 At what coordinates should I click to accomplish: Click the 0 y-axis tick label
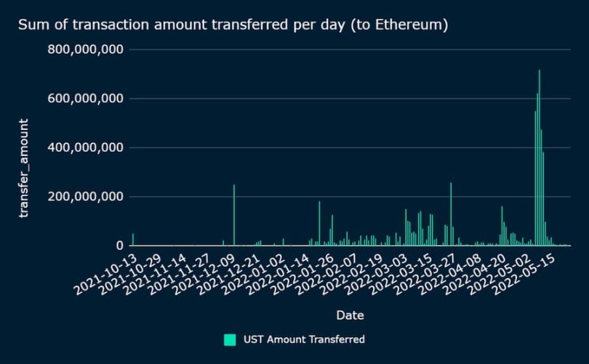119,246
